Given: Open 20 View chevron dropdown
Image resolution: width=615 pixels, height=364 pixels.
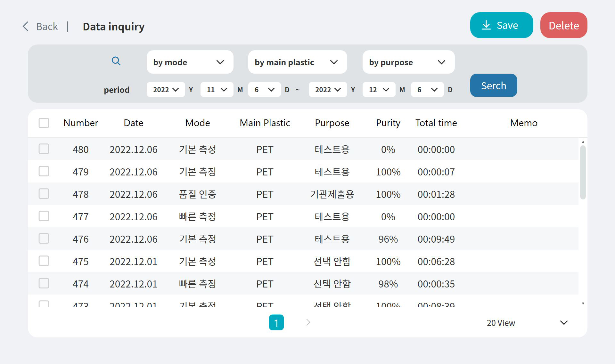Looking at the screenshot, I should [x=564, y=323].
